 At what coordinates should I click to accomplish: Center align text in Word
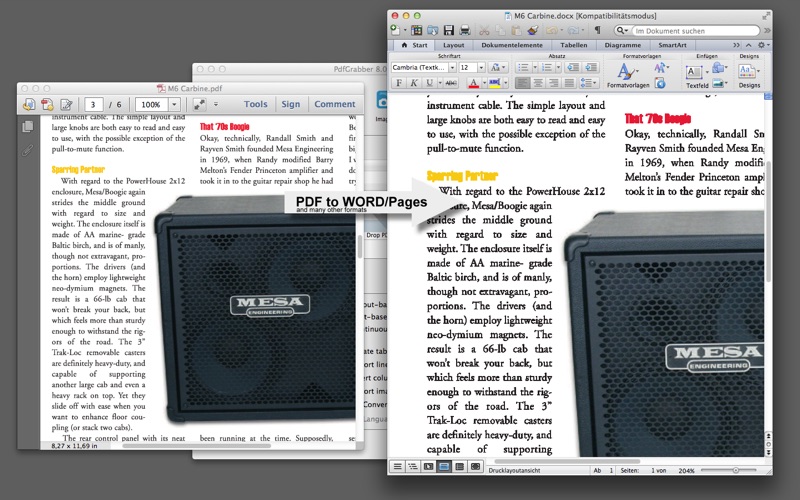point(538,83)
